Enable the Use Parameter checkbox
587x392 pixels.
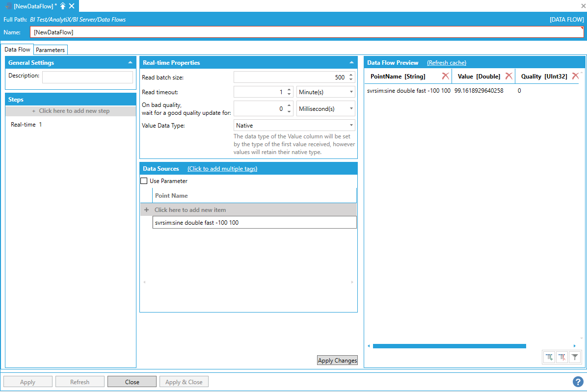pyautogui.click(x=144, y=181)
